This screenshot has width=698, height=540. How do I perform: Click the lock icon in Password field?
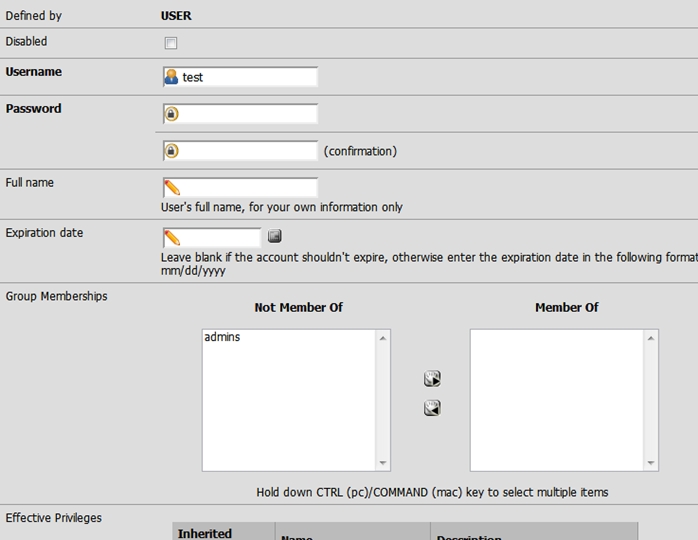point(171,114)
